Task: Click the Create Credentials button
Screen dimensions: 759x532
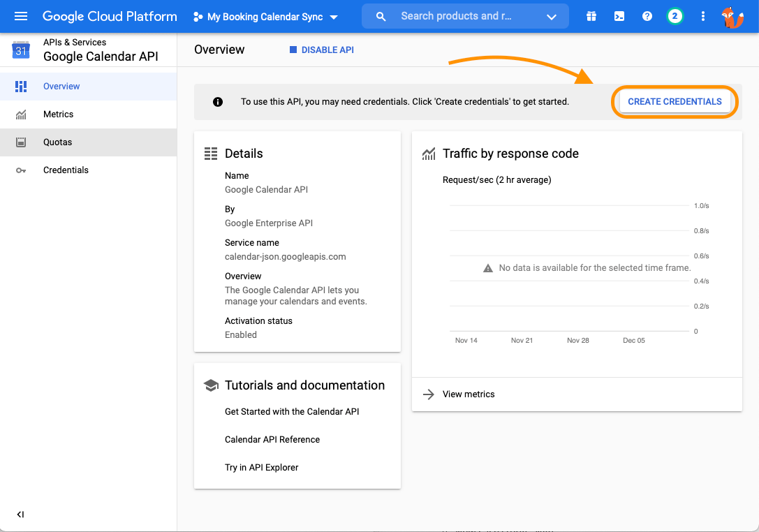Action: tap(675, 102)
